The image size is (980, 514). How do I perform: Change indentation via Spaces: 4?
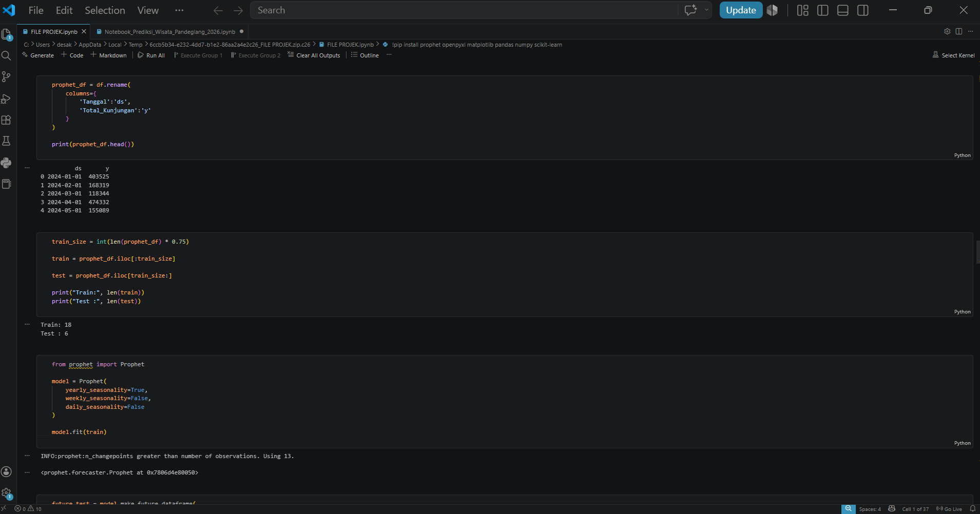coord(870,509)
